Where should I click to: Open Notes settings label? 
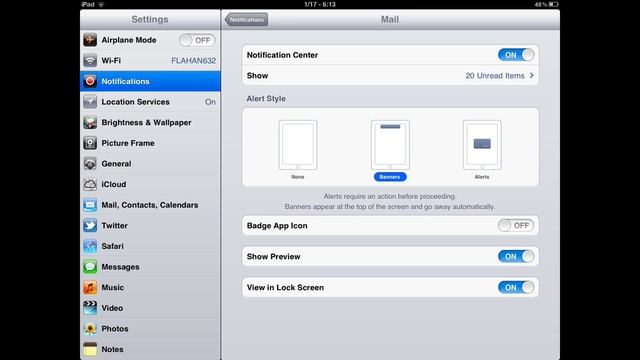pyautogui.click(x=112, y=349)
